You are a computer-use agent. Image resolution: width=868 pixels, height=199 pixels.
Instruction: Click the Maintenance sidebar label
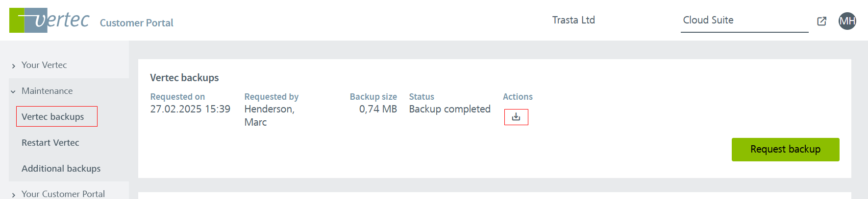pos(47,91)
